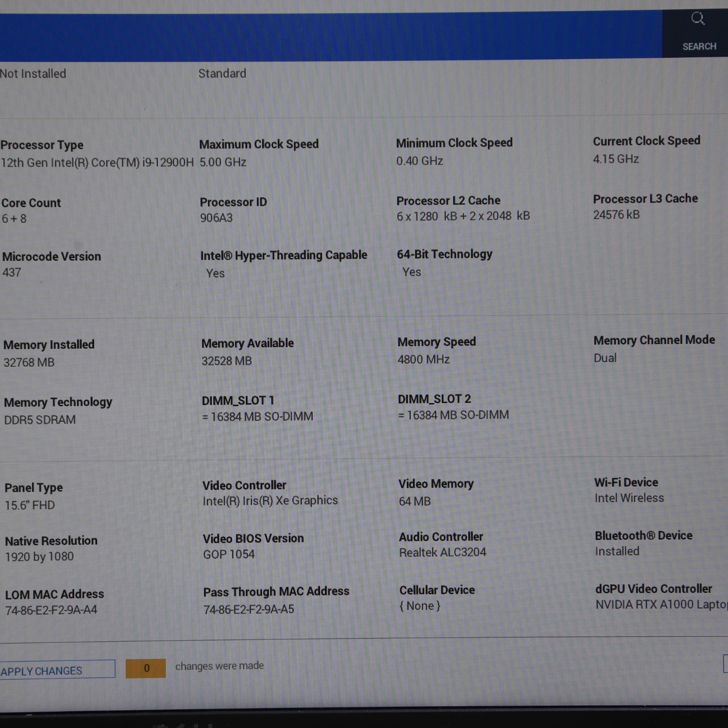
Task: Click the Memory Speed value 4800 MHz
Action: 424,359
